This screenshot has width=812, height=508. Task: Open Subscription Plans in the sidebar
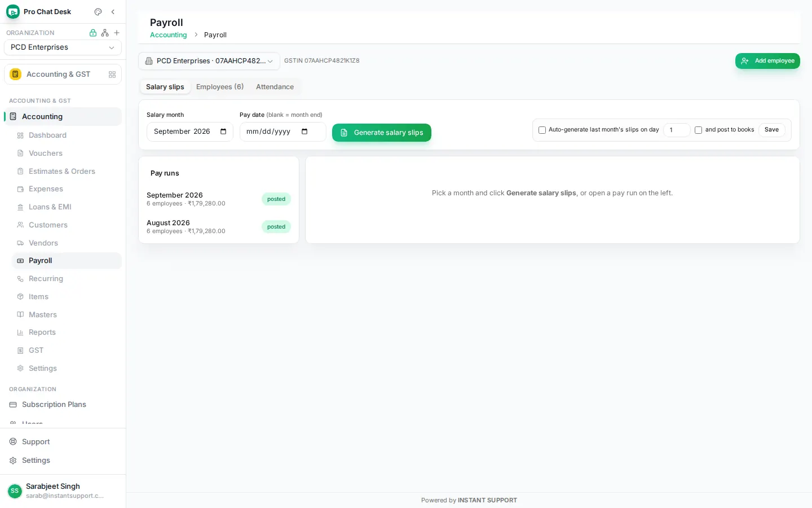coord(63,405)
